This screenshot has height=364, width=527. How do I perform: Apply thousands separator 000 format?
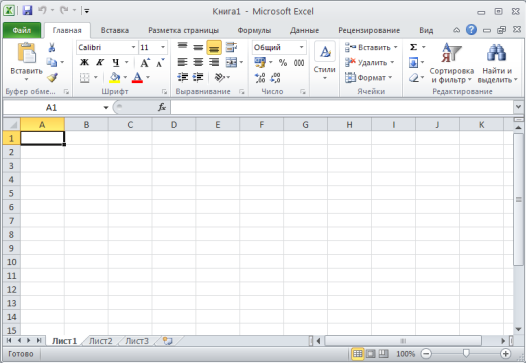tap(299, 63)
